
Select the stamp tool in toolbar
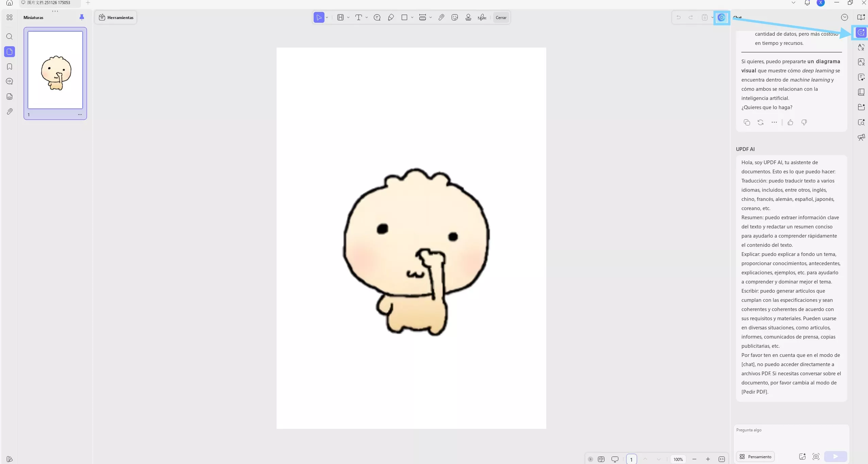[x=468, y=17]
